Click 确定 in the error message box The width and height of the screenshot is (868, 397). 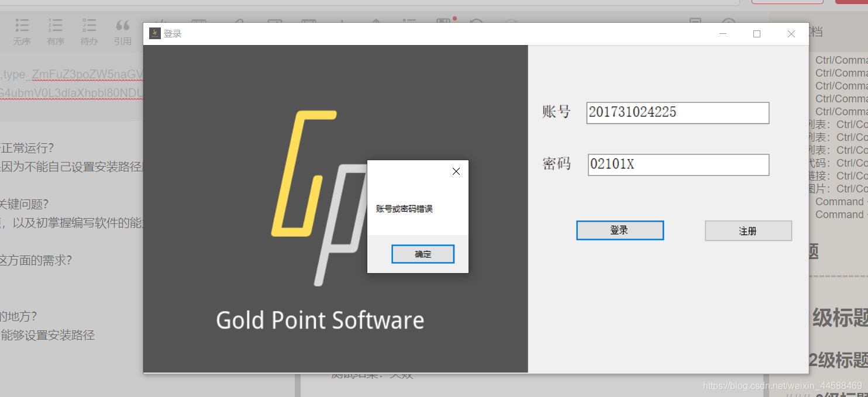click(x=423, y=254)
